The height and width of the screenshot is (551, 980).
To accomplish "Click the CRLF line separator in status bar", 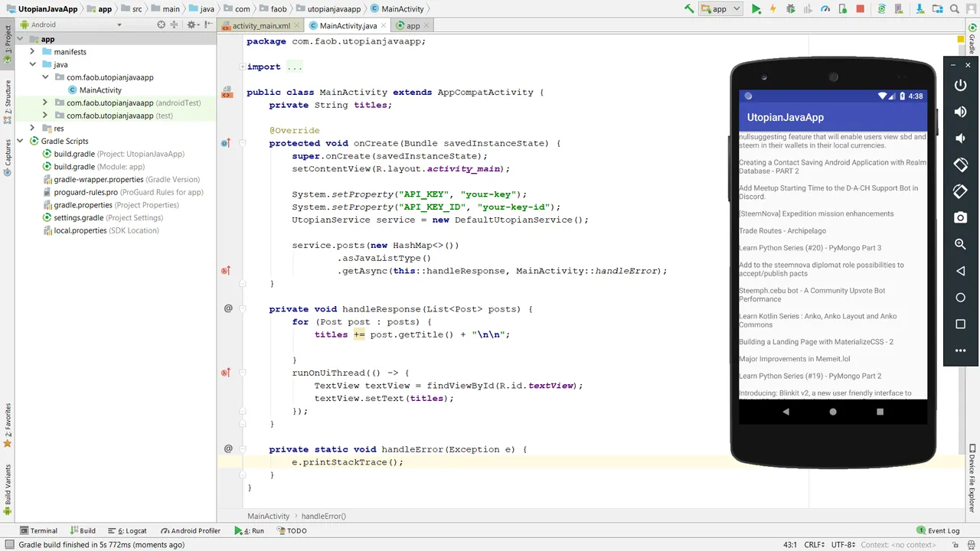I will [815, 545].
